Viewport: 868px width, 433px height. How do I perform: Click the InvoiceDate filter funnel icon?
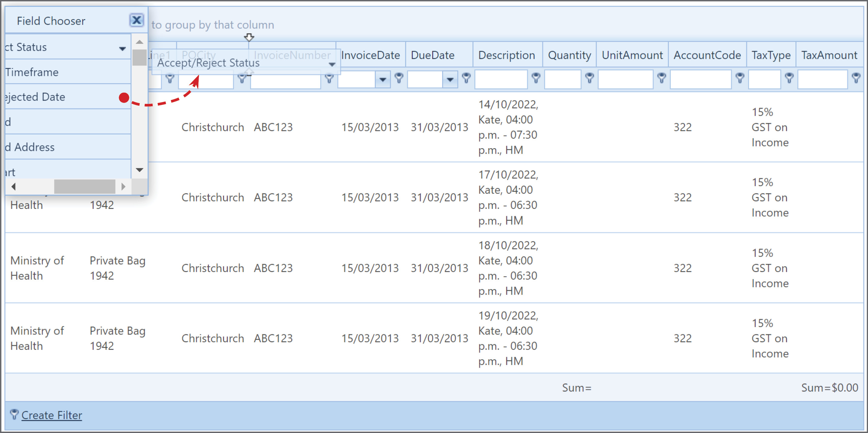click(399, 78)
